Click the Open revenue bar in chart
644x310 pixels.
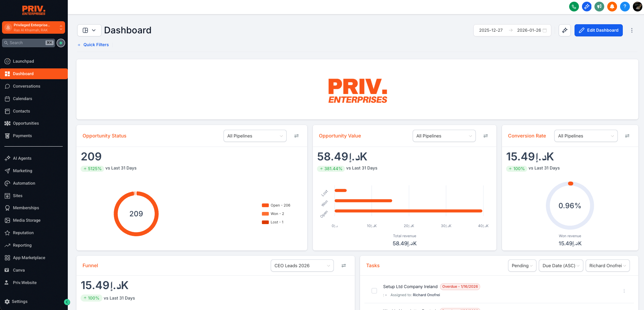click(408, 211)
